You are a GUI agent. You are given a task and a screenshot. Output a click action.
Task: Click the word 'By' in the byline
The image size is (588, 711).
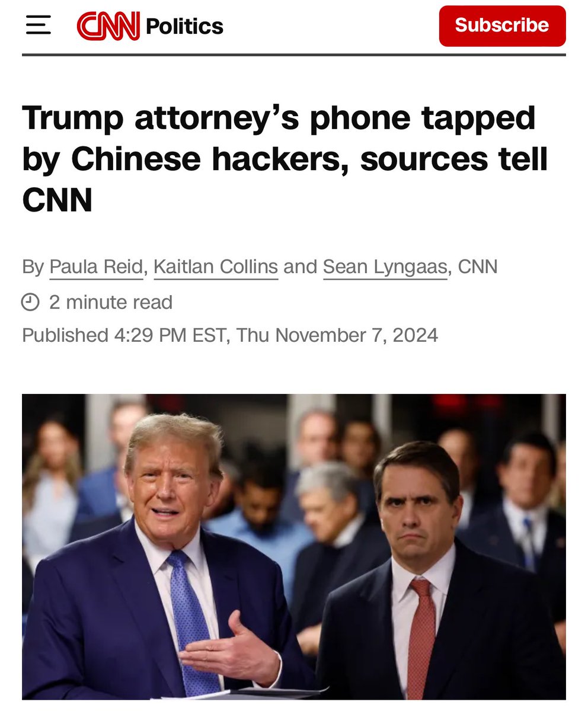point(33,267)
